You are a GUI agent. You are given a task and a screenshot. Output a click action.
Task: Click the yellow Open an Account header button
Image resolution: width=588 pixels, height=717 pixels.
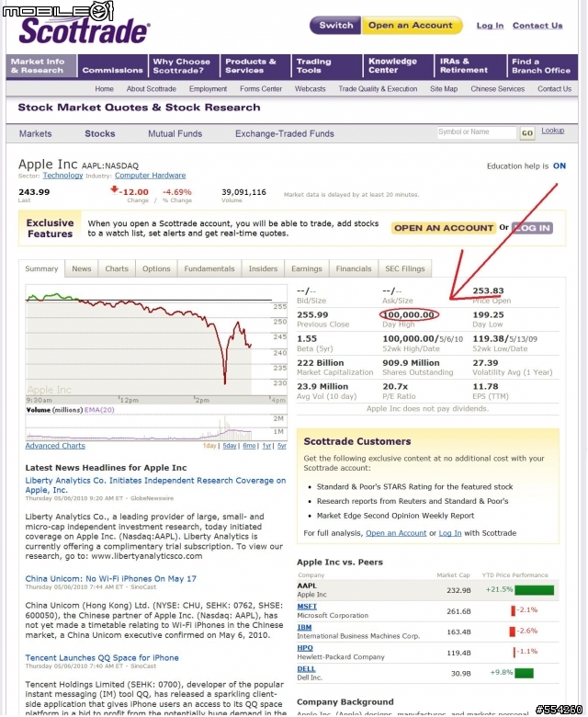(412, 25)
